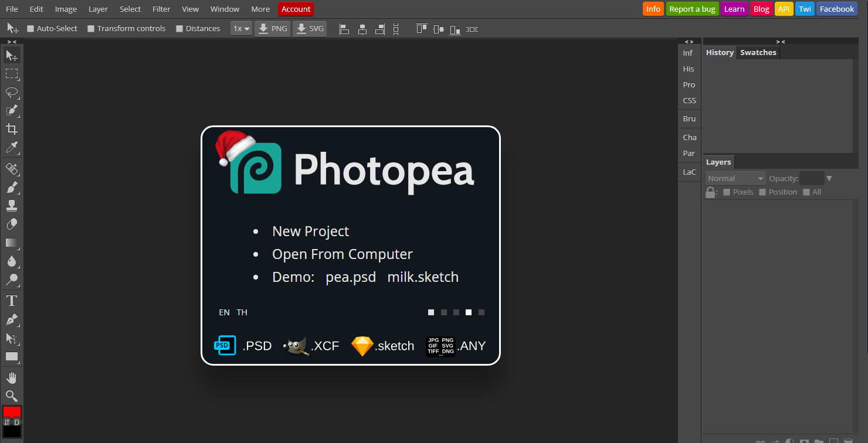The image size is (868, 443).
Task: Collapse the right panels with top arrows
Action: click(x=781, y=42)
